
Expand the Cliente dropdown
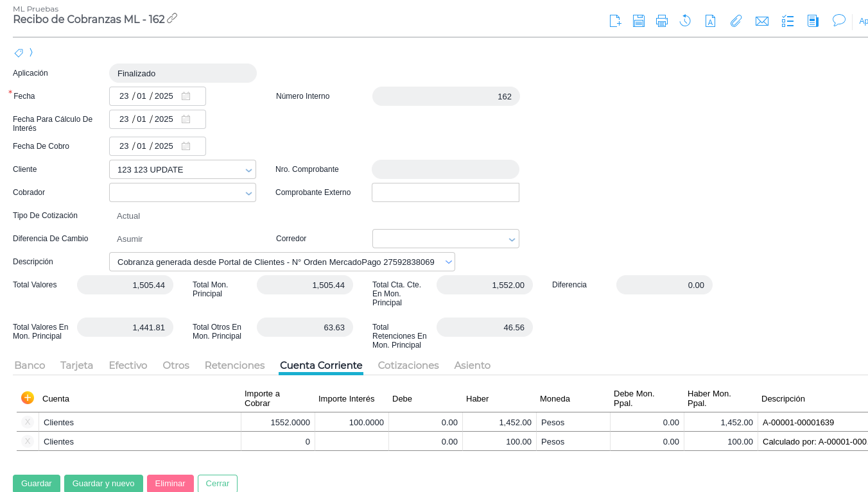tap(248, 170)
